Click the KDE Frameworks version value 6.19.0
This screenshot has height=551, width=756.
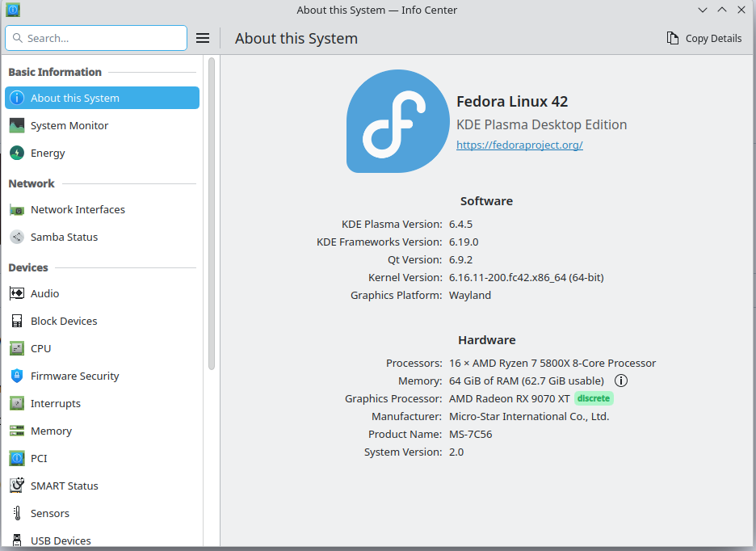click(464, 242)
